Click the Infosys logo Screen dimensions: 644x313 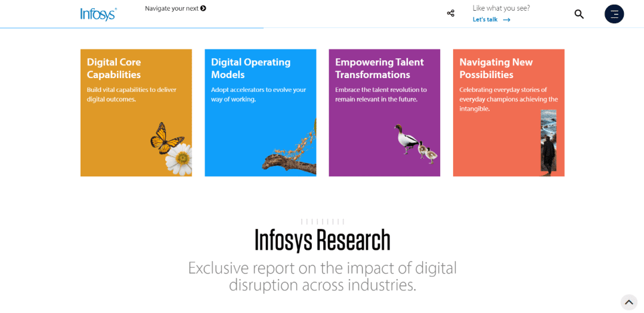coord(98,14)
